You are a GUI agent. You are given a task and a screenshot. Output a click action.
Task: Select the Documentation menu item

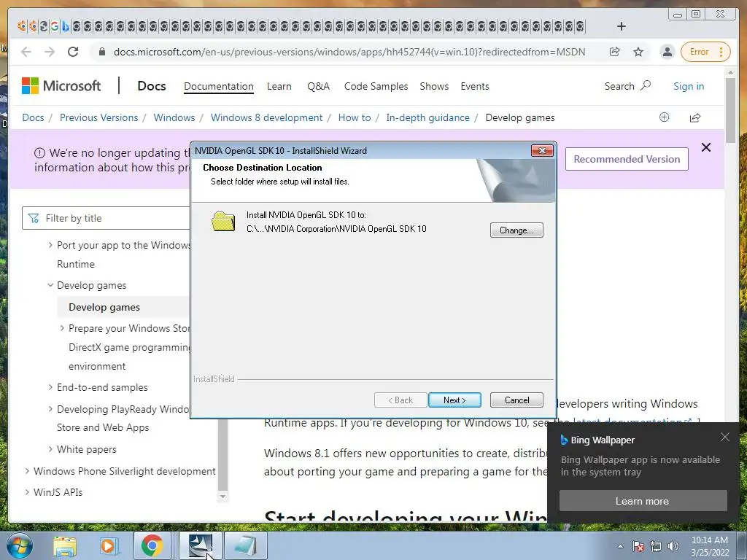click(219, 86)
